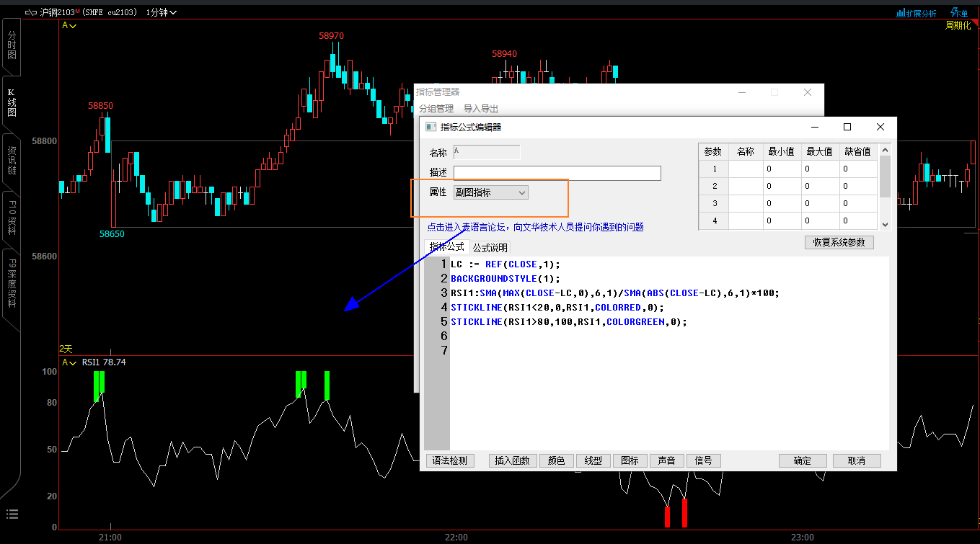
Task: Click the 声音 sound button
Action: (667, 460)
